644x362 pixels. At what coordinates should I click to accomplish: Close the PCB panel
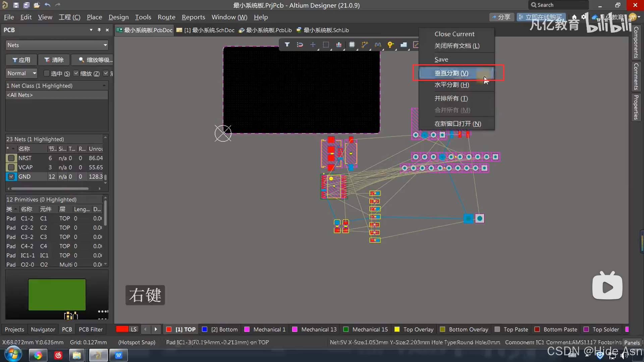[107, 30]
